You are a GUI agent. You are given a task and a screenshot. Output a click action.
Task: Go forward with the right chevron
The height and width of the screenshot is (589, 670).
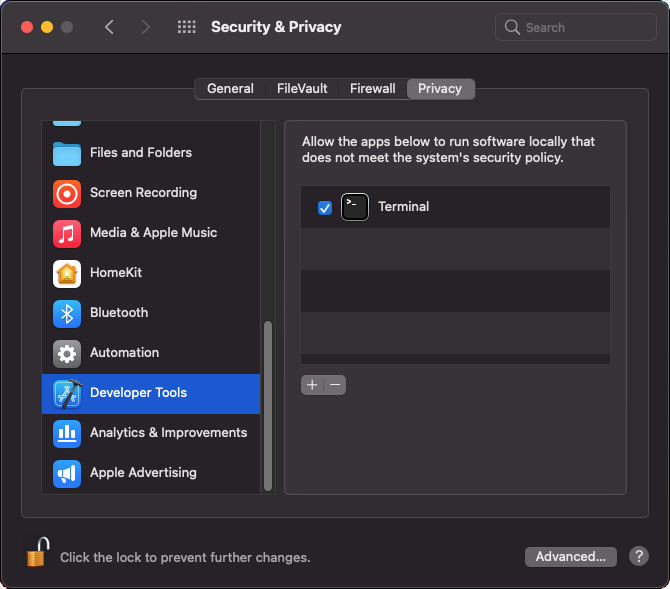(146, 27)
